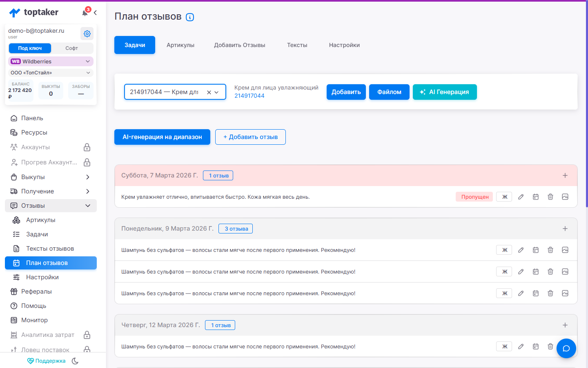
Task: Expand the ООО «ТопСтайл» company selector
Action: [x=51, y=73]
